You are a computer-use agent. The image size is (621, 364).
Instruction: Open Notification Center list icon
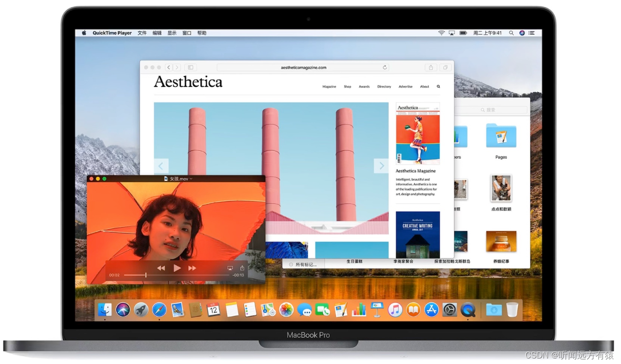coord(531,33)
